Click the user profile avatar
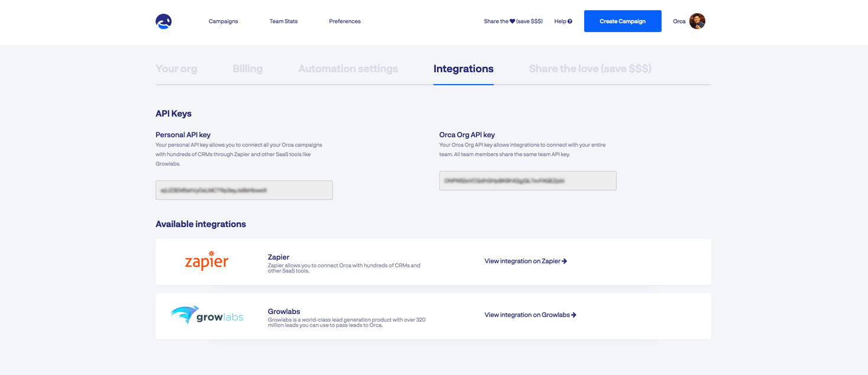Image resolution: width=868 pixels, height=375 pixels. [x=697, y=21]
